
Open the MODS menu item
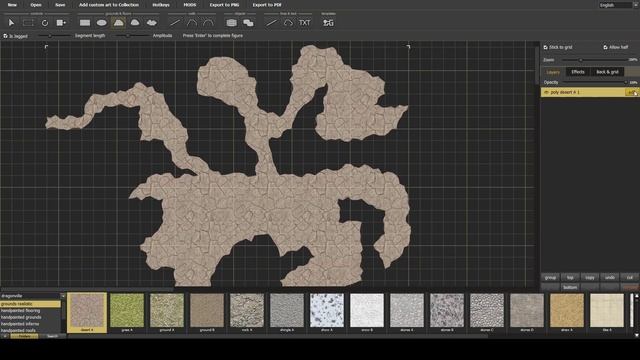(190, 5)
